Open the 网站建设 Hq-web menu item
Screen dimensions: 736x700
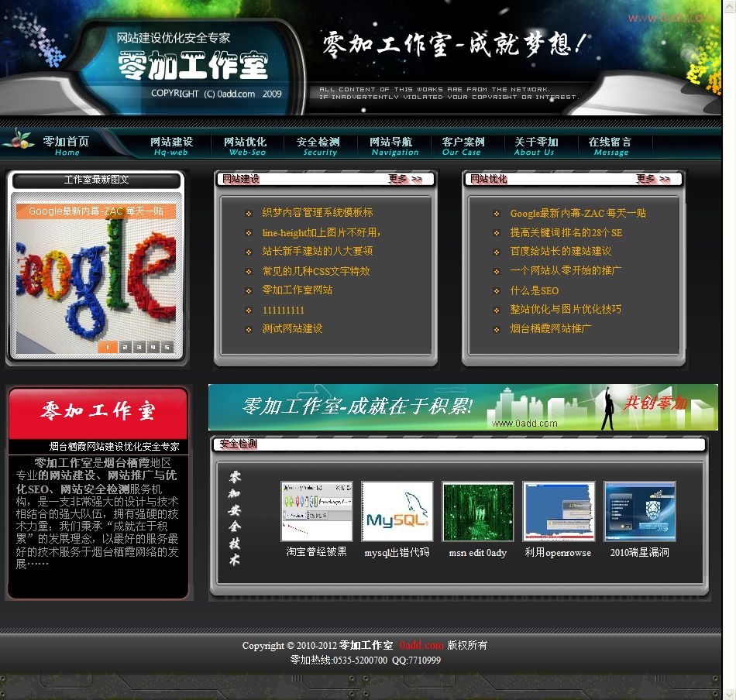(171, 146)
